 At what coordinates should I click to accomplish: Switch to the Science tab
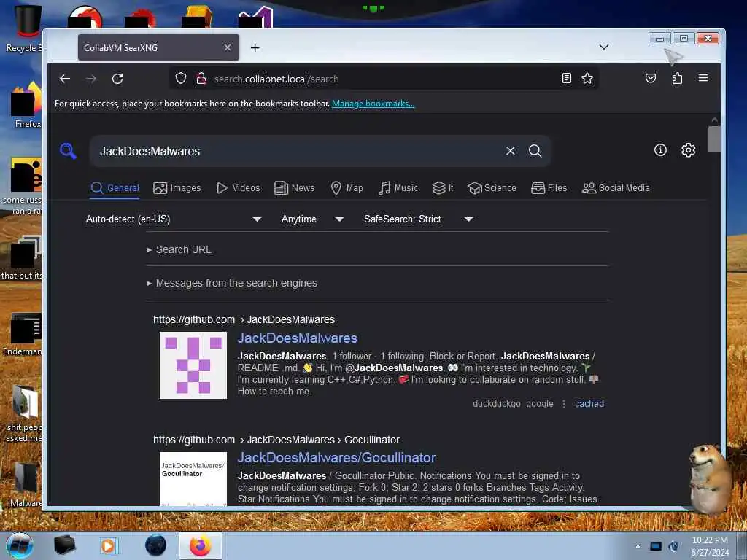pos(492,188)
